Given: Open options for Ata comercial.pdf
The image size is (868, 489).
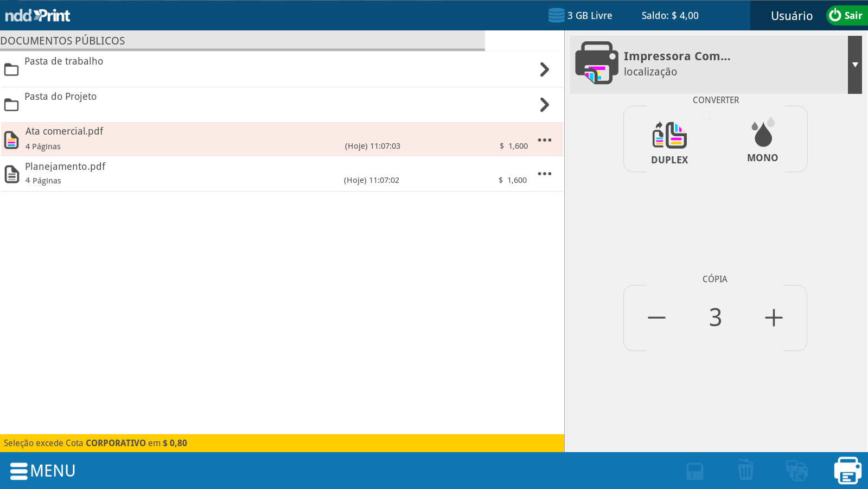Looking at the screenshot, I should 544,140.
